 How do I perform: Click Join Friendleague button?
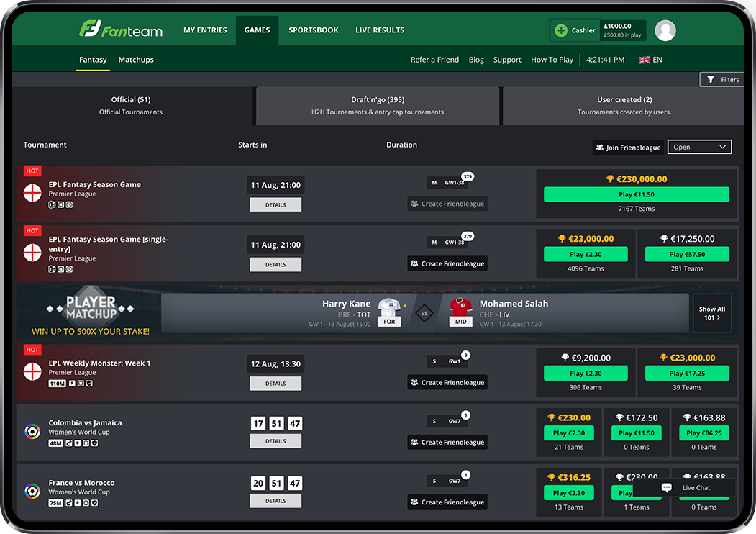point(628,148)
